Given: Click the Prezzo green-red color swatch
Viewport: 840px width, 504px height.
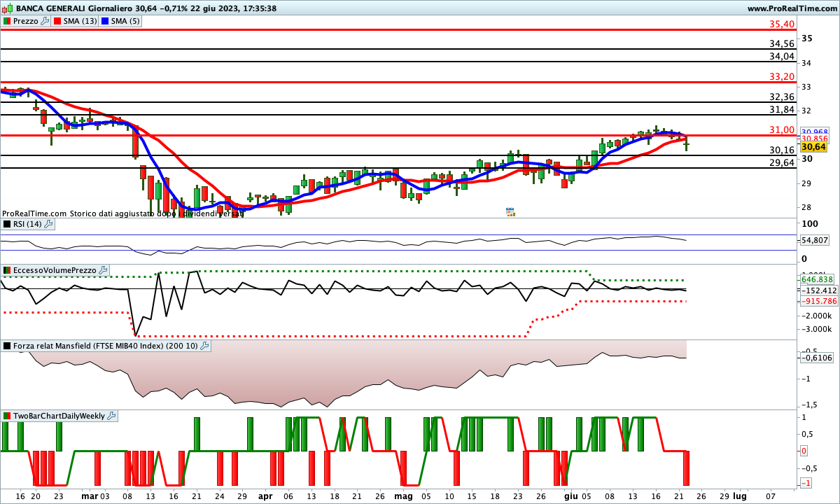Looking at the screenshot, I should (x=7, y=21).
